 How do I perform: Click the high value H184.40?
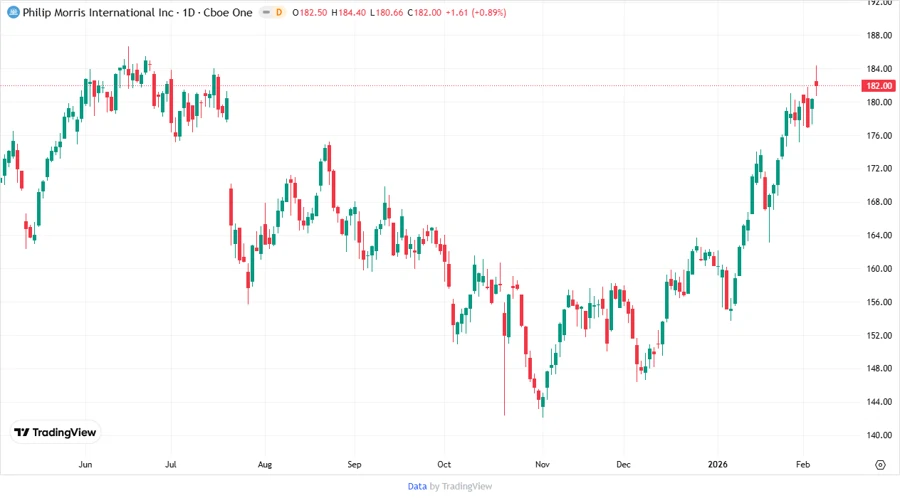[348, 12]
